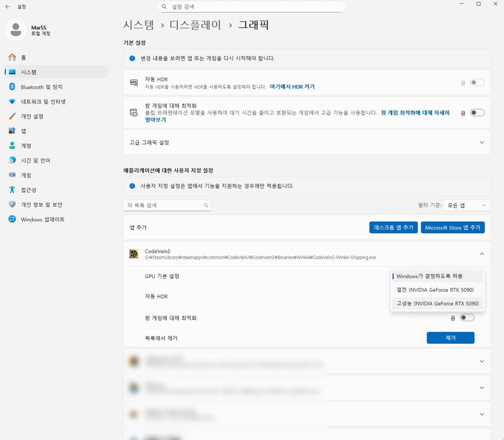Enable the 자동 HDR toggle
The image size is (504, 440).
[x=477, y=82]
